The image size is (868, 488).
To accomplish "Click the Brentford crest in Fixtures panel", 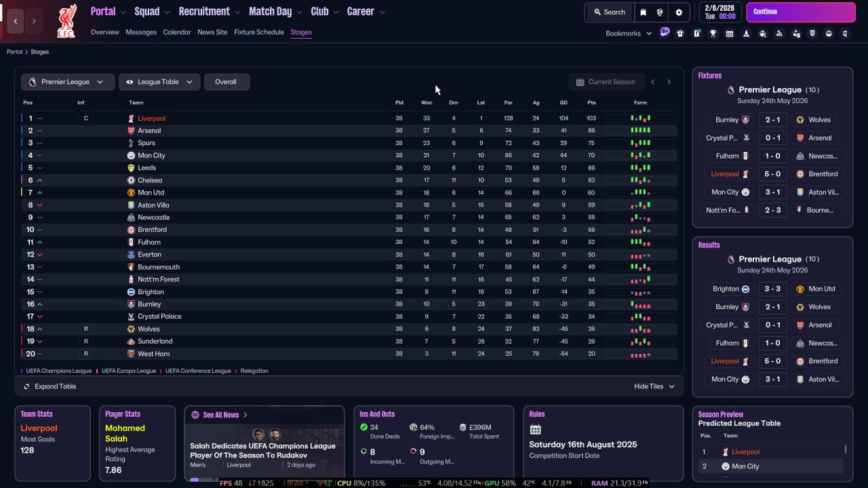I will pyautogui.click(x=800, y=174).
